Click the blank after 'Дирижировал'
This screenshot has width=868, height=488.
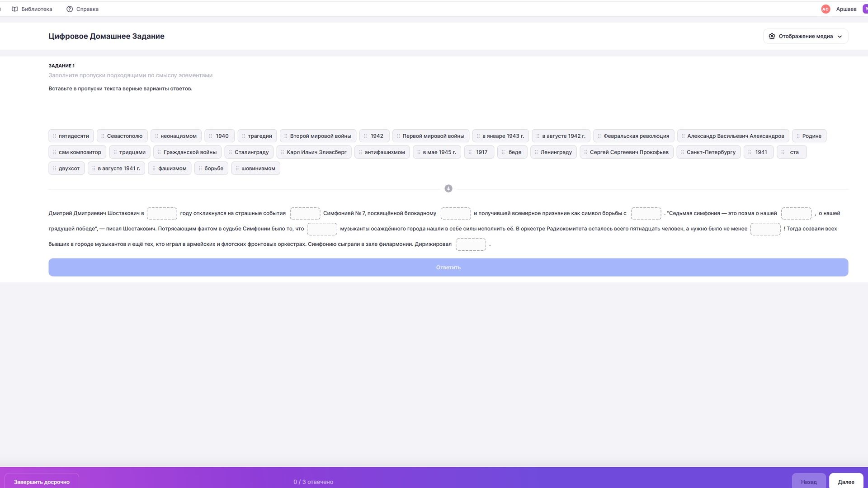(x=471, y=244)
